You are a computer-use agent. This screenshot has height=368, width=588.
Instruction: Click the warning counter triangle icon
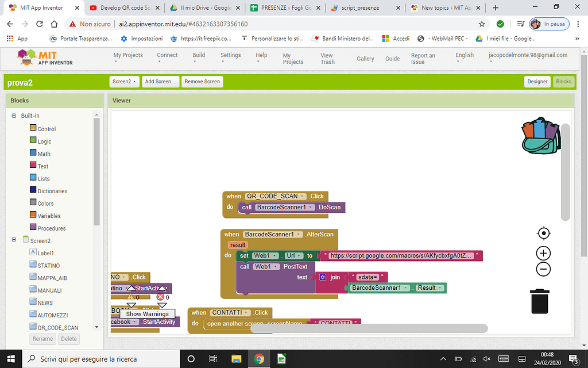pos(130,297)
